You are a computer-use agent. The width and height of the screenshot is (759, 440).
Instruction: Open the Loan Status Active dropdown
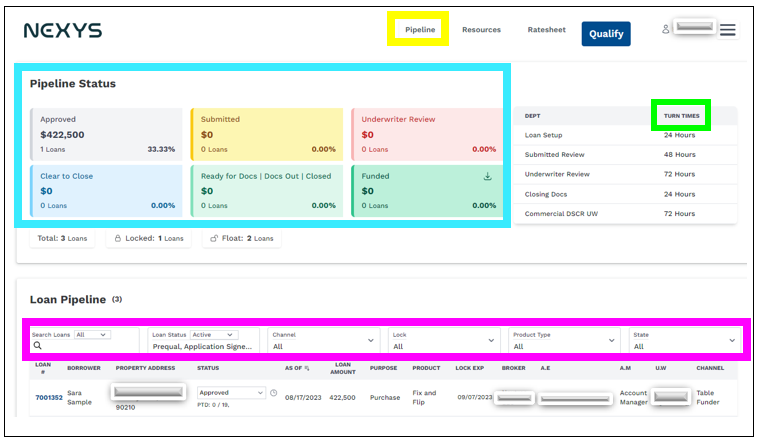[214, 334]
